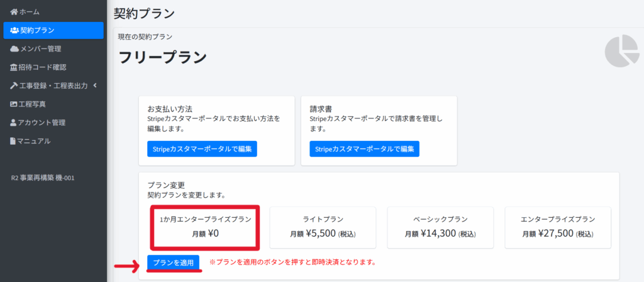Click the document icon for マニュアル
The image size is (644, 282).
(13, 141)
